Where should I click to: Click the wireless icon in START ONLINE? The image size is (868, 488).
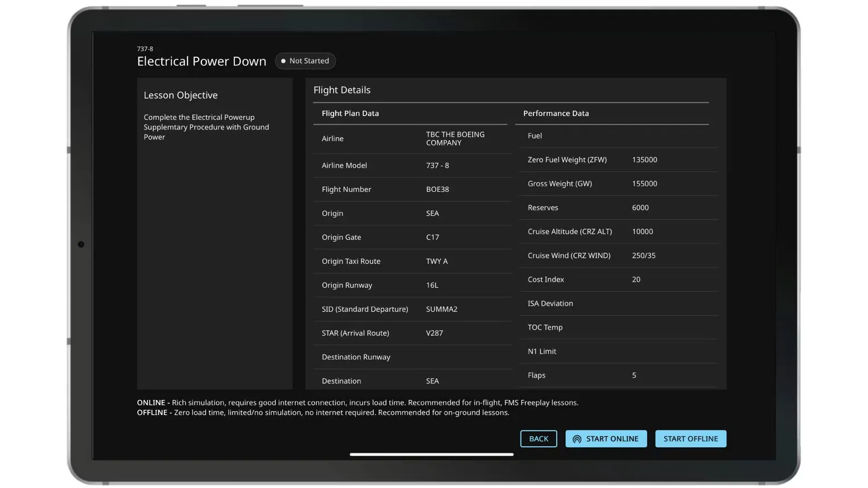pyautogui.click(x=577, y=439)
